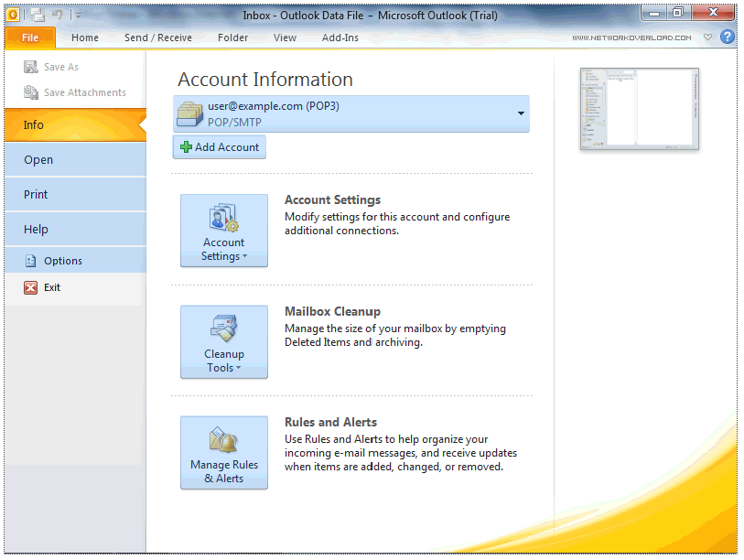This screenshot has height=560, width=744.
Task: Click the Send/Receive All Folders quick access icon
Action: tap(37, 15)
